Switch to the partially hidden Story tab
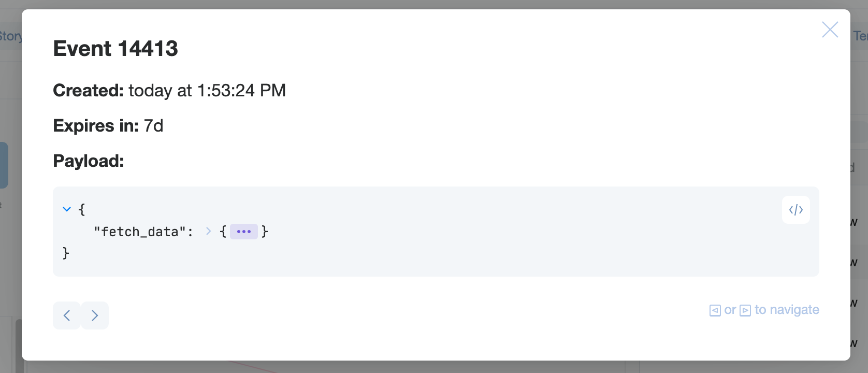This screenshot has height=373, width=868. click(x=10, y=36)
